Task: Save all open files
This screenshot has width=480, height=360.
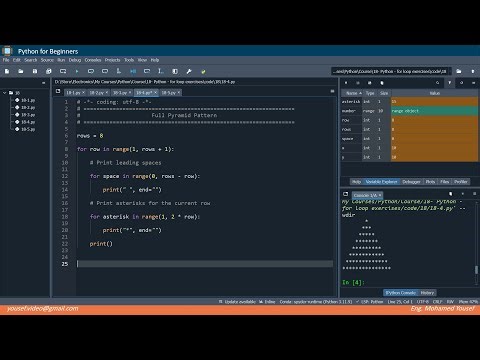Action: click(x=49, y=71)
